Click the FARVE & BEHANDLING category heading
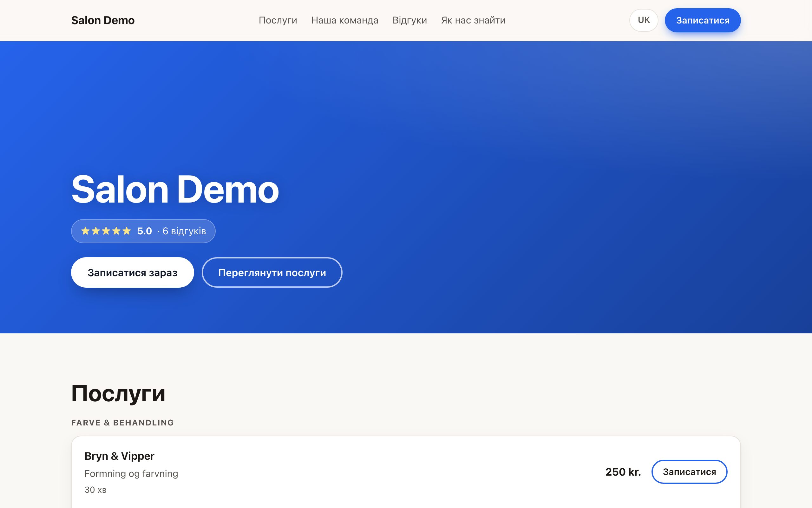This screenshot has height=508, width=812. (x=122, y=423)
